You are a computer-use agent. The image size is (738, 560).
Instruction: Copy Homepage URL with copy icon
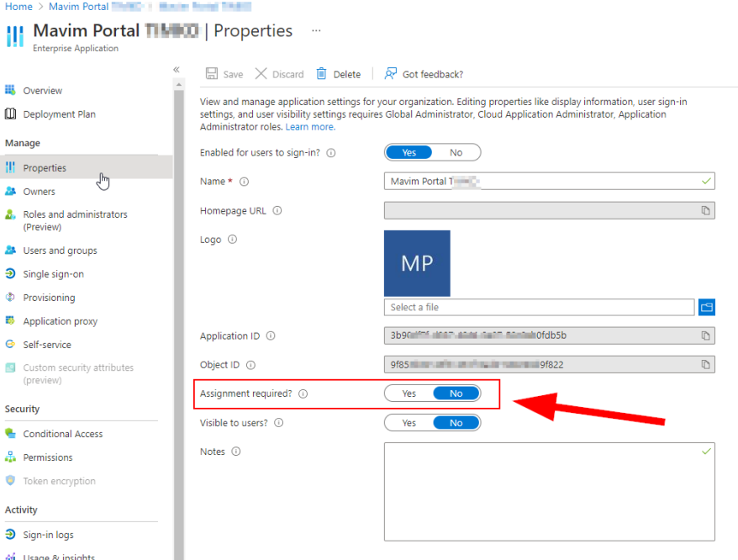[705, 210]
